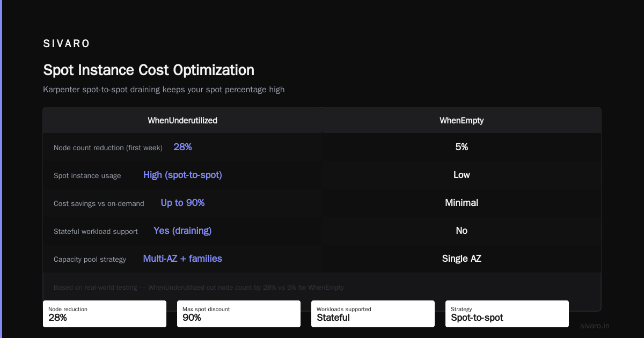Image resolution: width=644 pixels, height=338 pixels.
Task: Click the 28% value in the comparison table
Action: click(182, 147)
